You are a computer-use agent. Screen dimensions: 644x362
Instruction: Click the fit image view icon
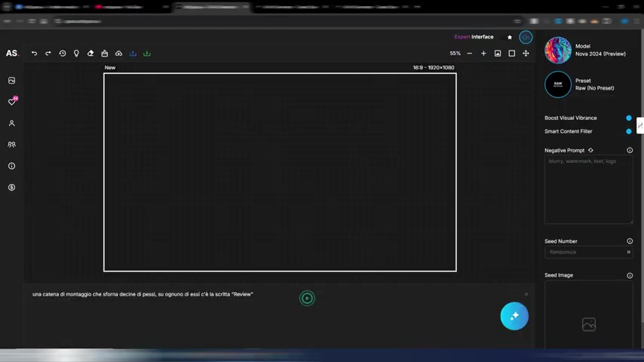(498, 54)
